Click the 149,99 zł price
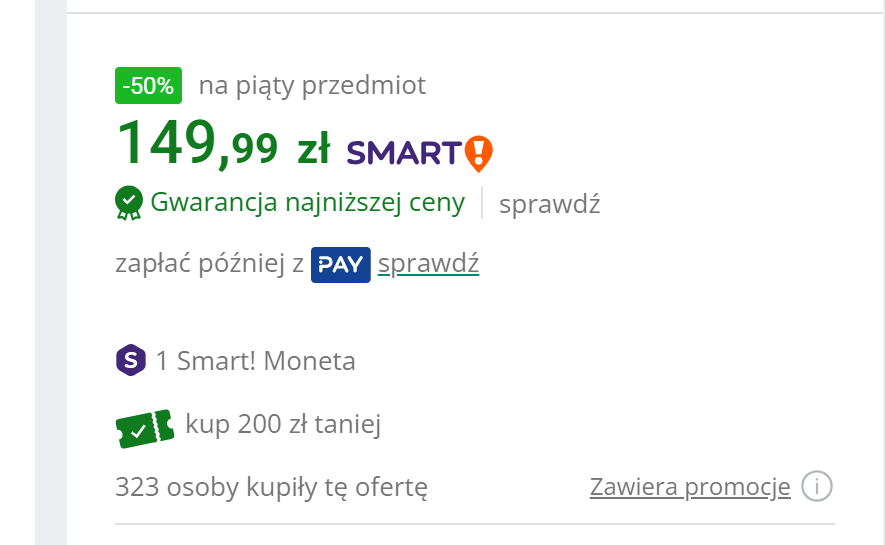 click(197, 144)
